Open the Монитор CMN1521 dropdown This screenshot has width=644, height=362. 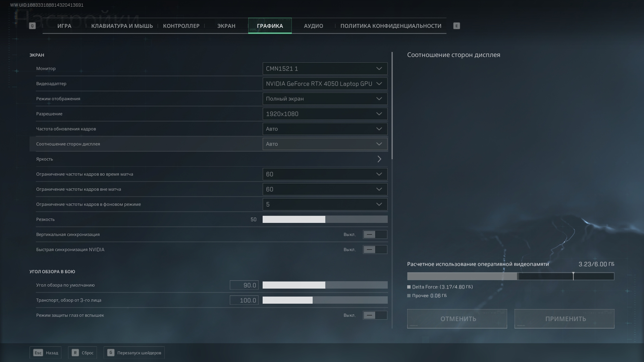pyautogui.click(x=325, y=69)
